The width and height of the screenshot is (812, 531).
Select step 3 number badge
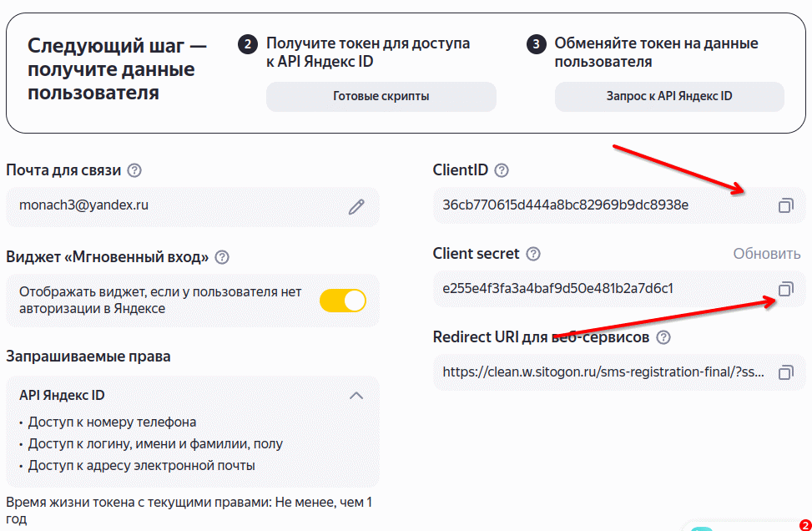coord(536,44)
